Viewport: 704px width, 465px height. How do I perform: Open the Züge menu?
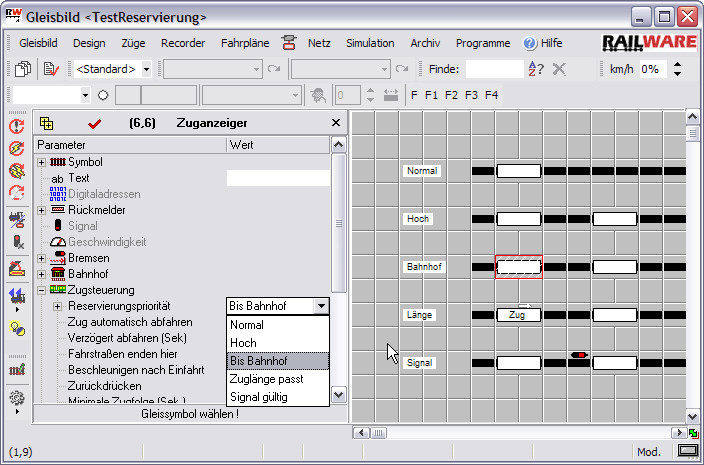(x=133, y=43)
